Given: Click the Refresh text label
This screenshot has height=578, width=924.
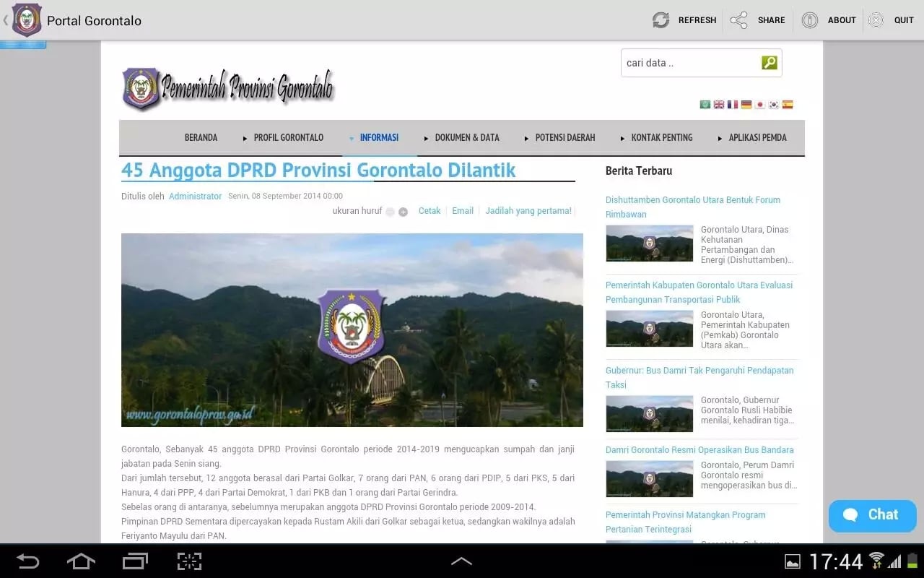Looking at the screenshot, I should click(697, 20).
